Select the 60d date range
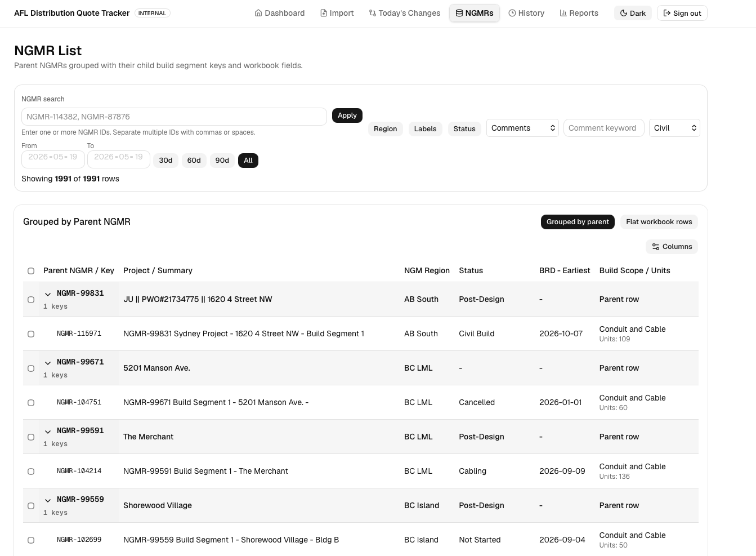The image size is (756, 556). 194,161
